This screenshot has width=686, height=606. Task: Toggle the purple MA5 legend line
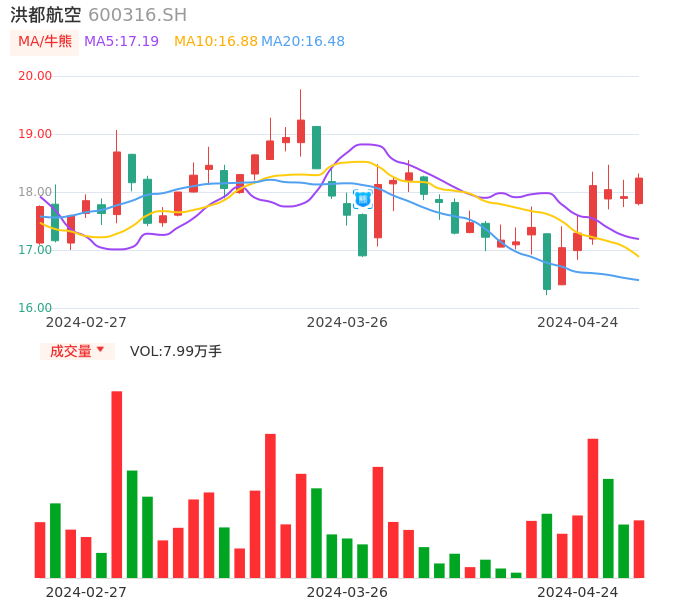[x=121, y=41]
